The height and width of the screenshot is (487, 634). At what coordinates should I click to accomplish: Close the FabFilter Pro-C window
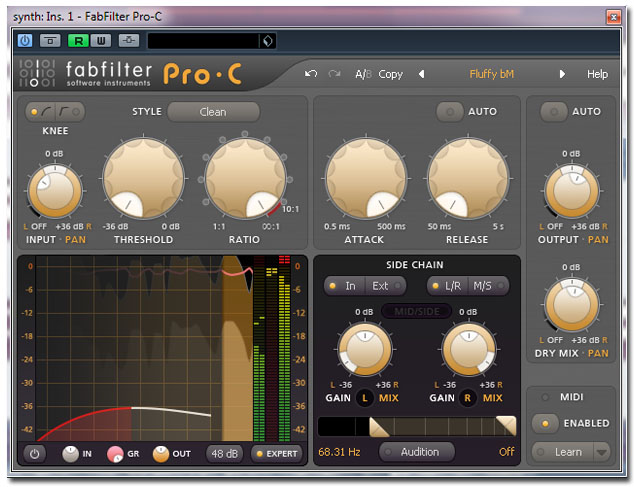[613, 17]
